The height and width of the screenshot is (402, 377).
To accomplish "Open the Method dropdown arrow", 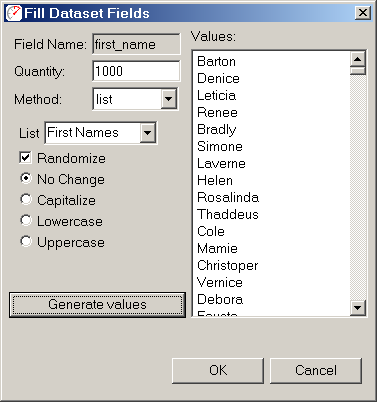I will (x=169, y=99).
